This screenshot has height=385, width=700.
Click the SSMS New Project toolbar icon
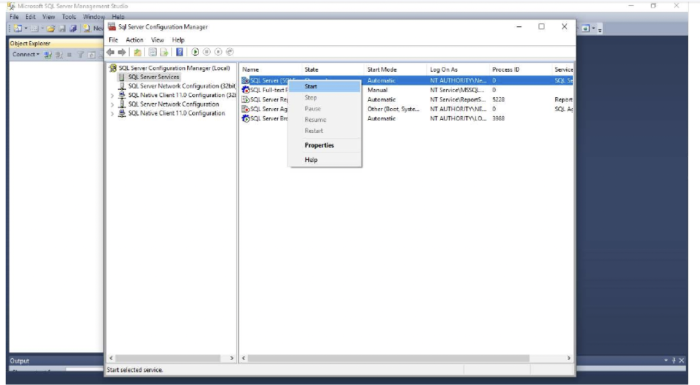coord(18,28)
